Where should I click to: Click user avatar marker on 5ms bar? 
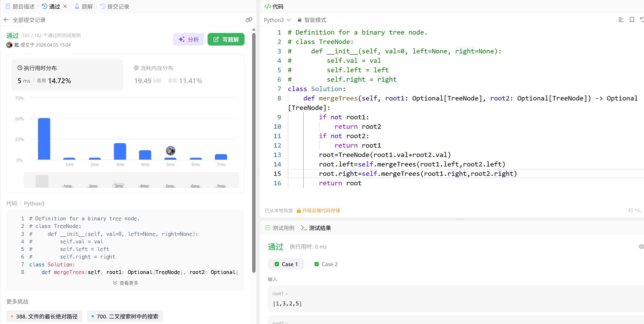pyautogui.click(x=170, y=151)
